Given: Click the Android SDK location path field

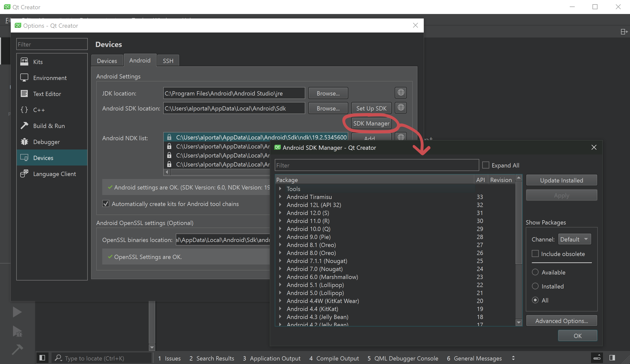Looking at the screenshot, I should tap(234, 108).
